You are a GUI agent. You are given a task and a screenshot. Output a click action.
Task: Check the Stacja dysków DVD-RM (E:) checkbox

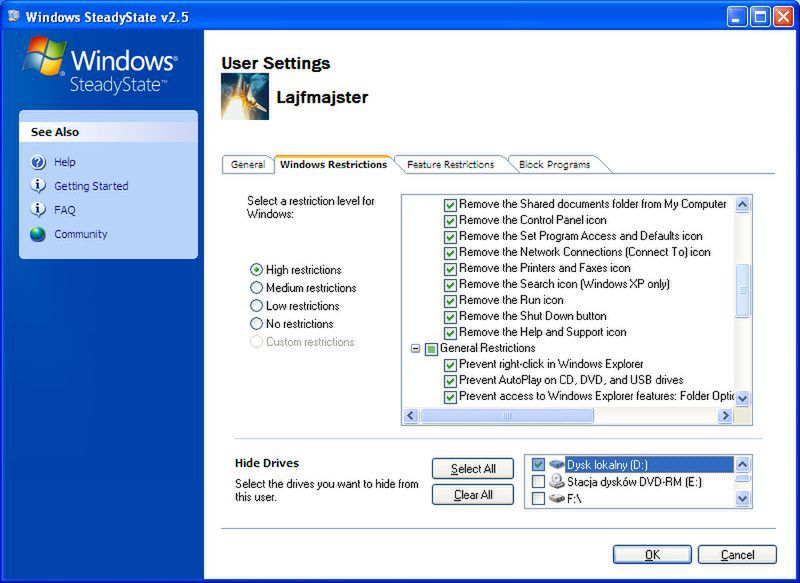[x=538, y=481]
